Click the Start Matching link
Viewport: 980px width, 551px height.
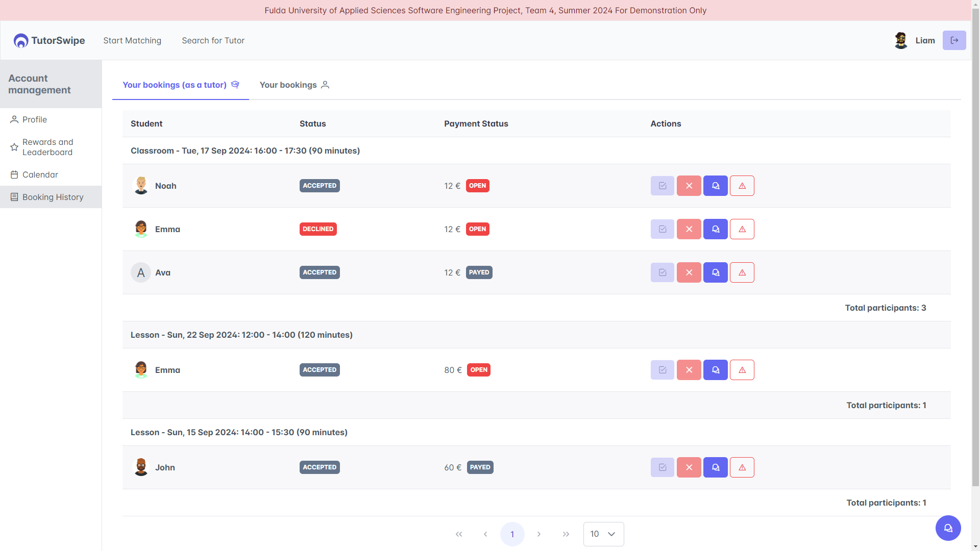pyautogui.click(x=132, y=40)
